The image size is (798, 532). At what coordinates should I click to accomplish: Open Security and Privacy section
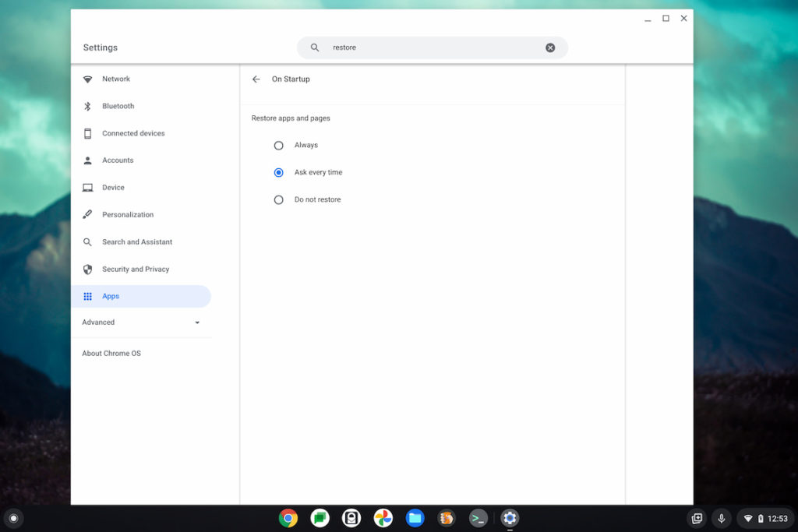(x=141, y=269)
